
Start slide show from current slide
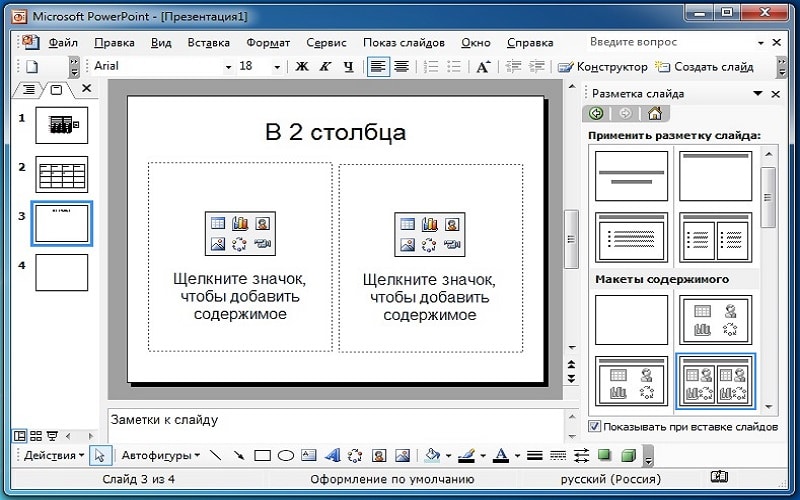52,436
